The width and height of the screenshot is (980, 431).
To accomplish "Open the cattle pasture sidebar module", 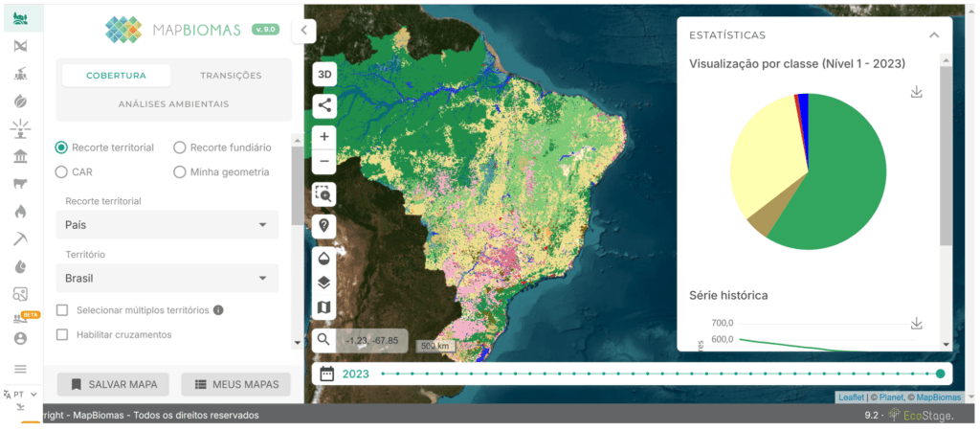I will [20, 184].
